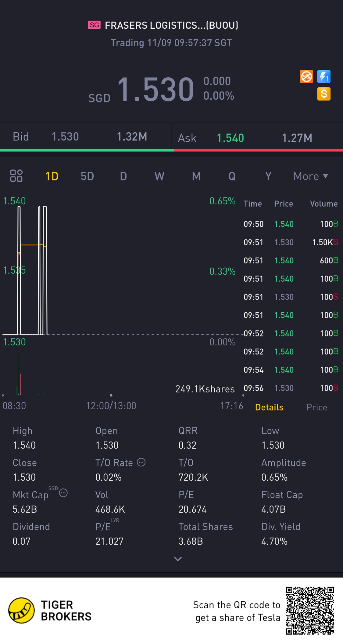This screenshot has width=343, height=644.
Task: Tap the T/O Rate info icon
Action: coord(141,462)
